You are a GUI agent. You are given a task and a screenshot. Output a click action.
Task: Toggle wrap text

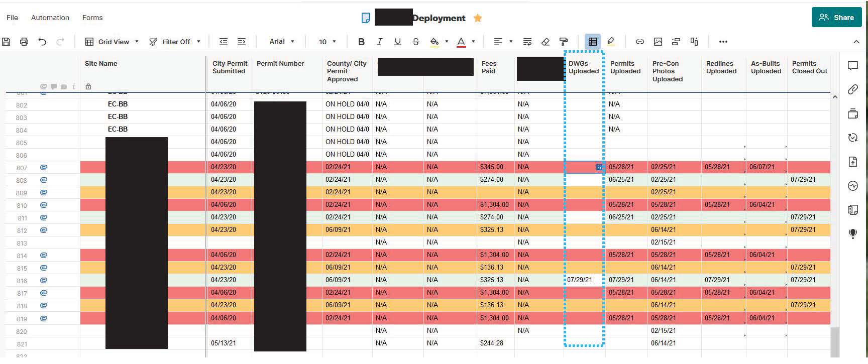[x=527, y=42]
